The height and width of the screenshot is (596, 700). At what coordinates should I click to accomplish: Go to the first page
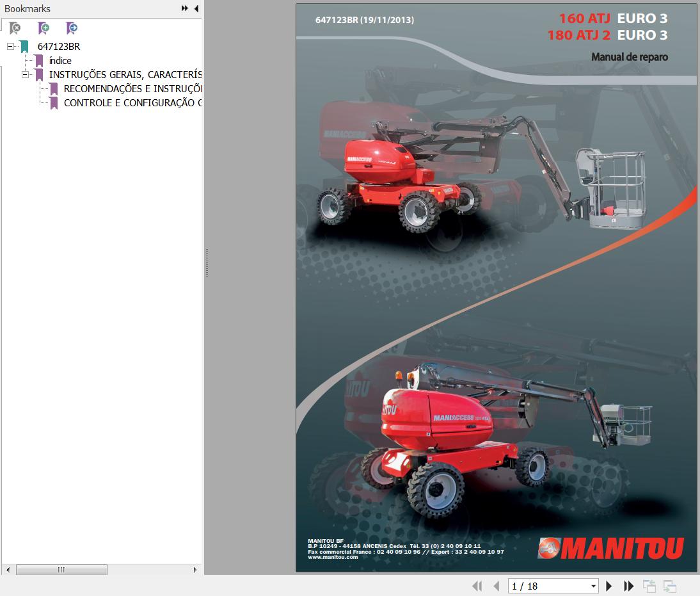point(477,586)
